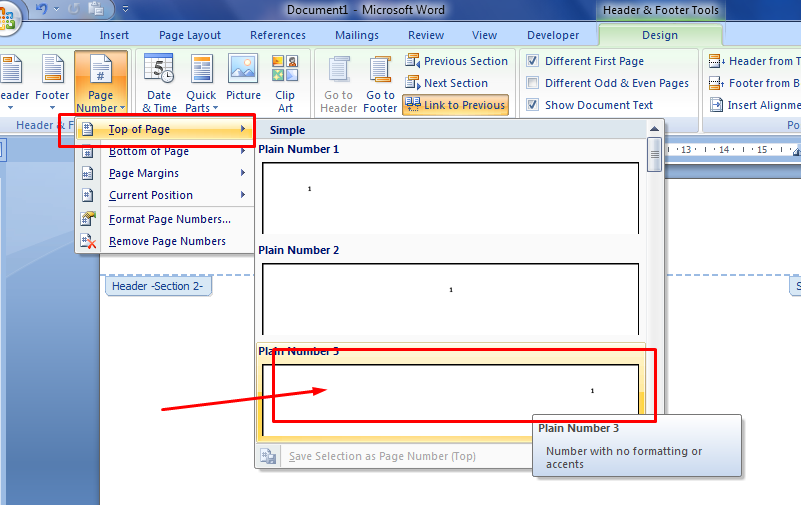Click Go to Header button
The width and height of the screenshot is (801, 505).
click(338, 84)
